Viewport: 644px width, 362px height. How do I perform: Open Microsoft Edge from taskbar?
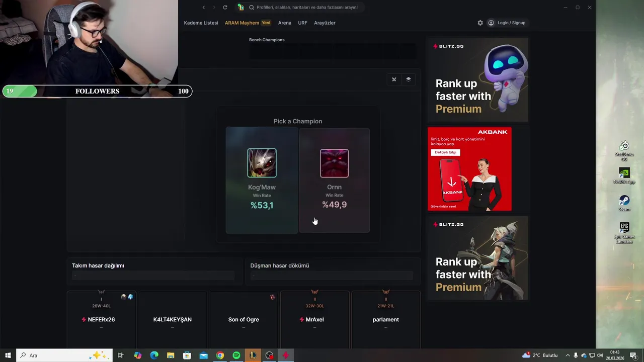point(154,355)
